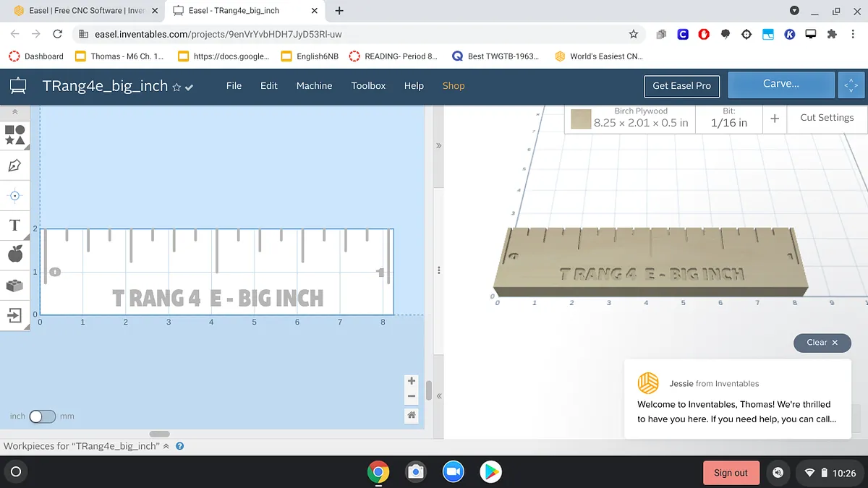The height and width of the screenshot is (488, 868).
Task: Click the Birch Plywood material swatch
Action: tap(581, 119)
